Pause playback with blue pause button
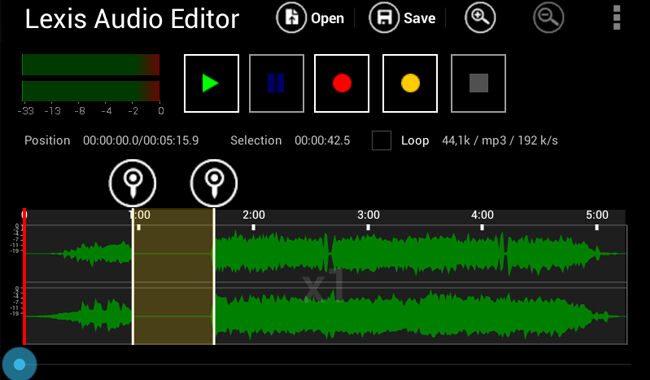The width and height of the screenshot is (650, 380). pyautogui.click(x=276, y=83)
